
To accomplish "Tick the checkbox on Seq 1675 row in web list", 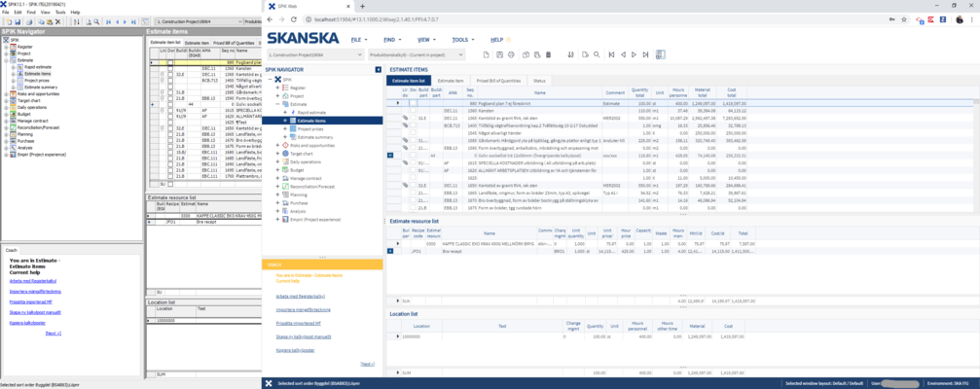I will pyautogui.click(x=414, y=207).
